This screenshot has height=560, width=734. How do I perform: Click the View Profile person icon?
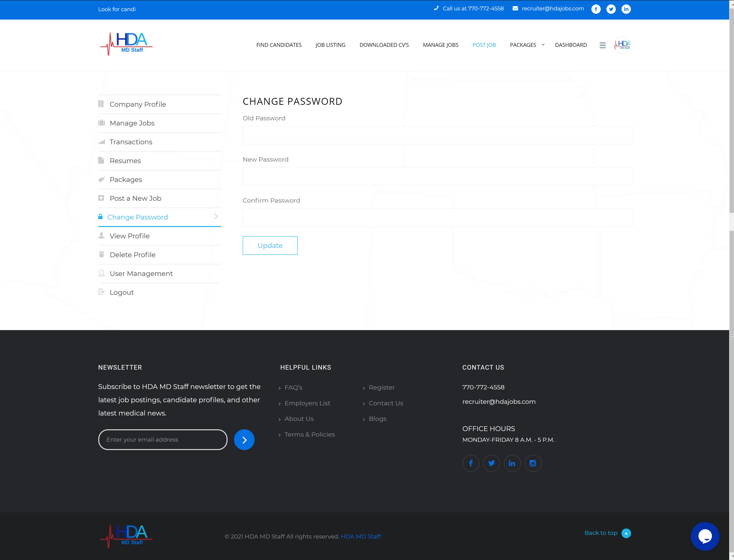click(101, 235)
